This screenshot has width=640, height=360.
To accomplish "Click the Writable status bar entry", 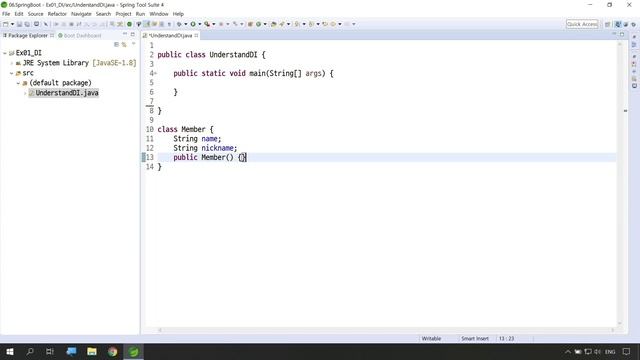I will point(431,338).
